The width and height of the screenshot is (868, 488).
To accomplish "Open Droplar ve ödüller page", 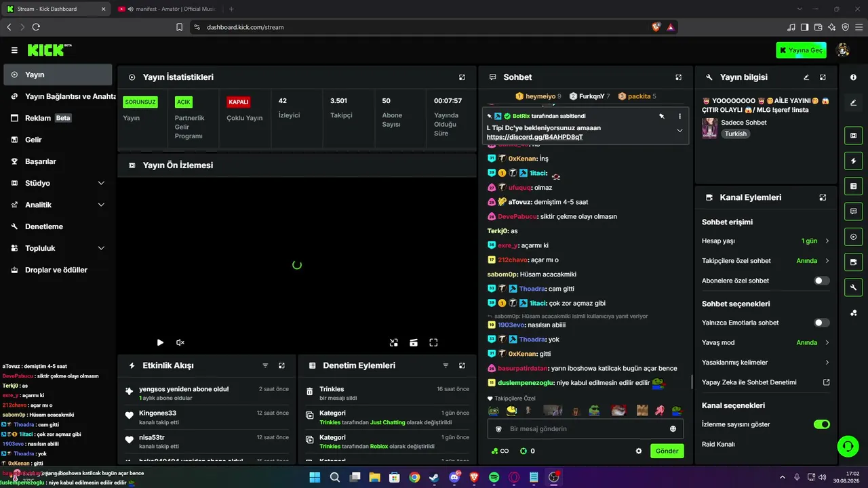I will click(58, 270).
